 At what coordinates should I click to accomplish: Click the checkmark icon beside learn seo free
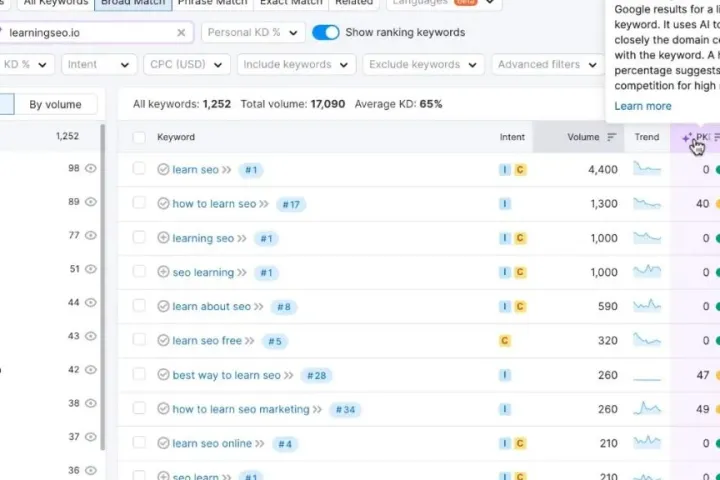pos(163,340)
